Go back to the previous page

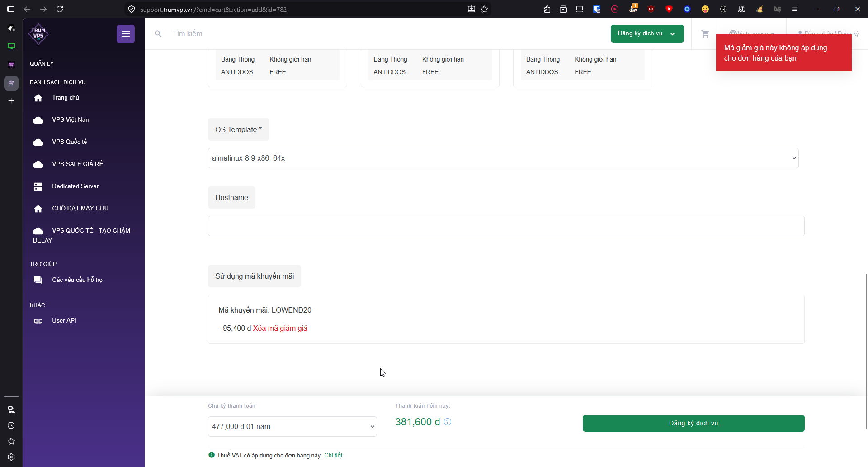27,9
